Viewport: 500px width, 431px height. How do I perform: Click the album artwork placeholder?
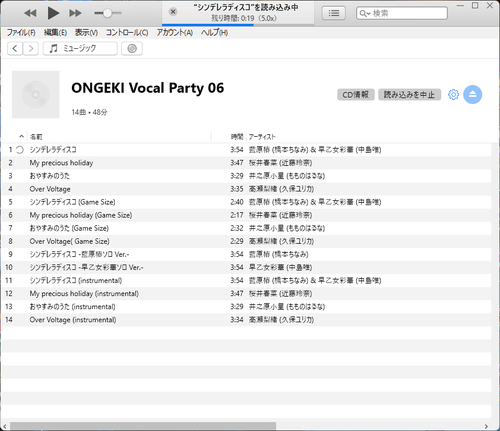coord(36,94)
